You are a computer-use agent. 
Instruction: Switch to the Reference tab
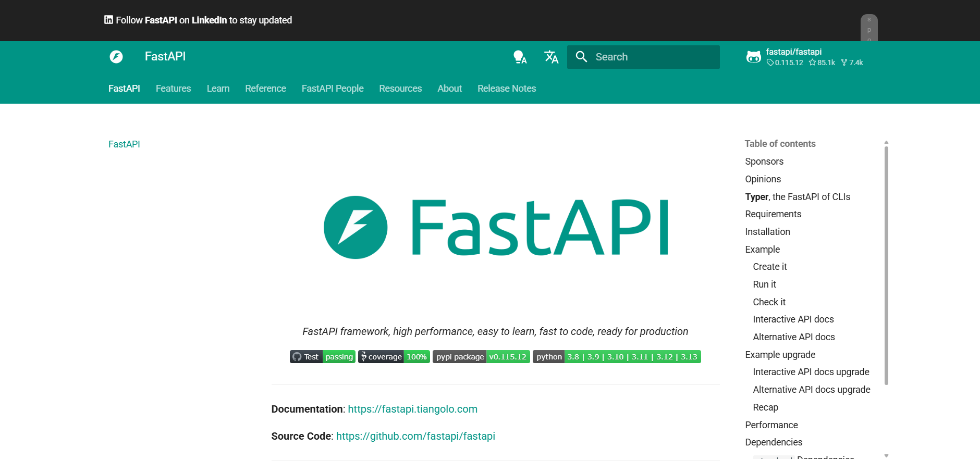point(265,89)
